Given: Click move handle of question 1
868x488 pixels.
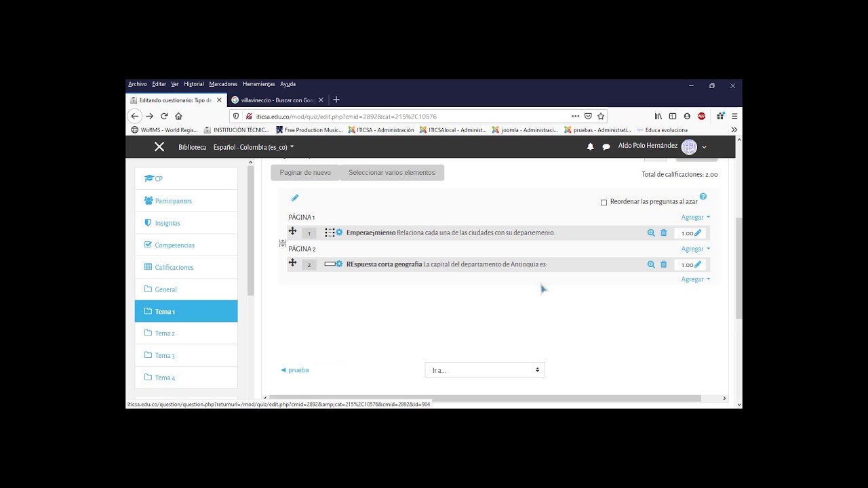Looking at the screenshot, I should tap(292, 231).
